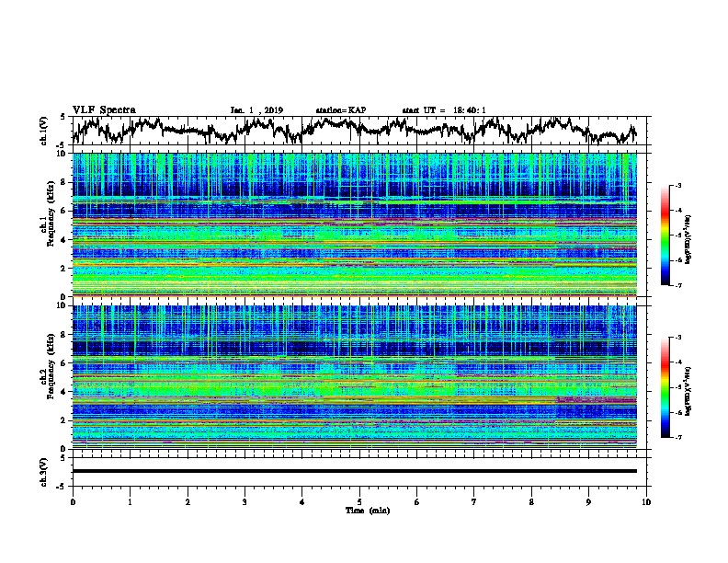Click time axis tick label 1
The width and height of the screenshot is (728, 563).
pyautogui.click(x=130, y=502)
